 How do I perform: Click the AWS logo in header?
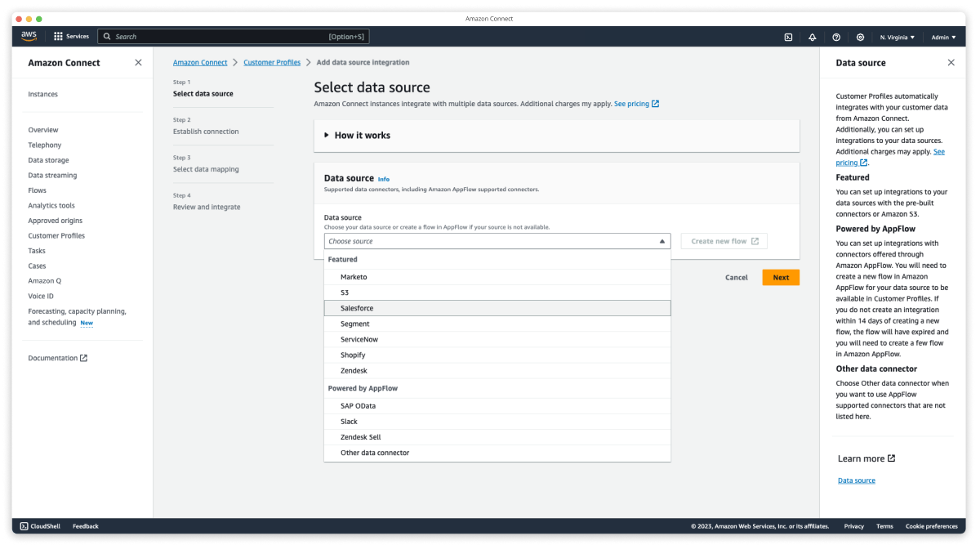tap(29, 36)
